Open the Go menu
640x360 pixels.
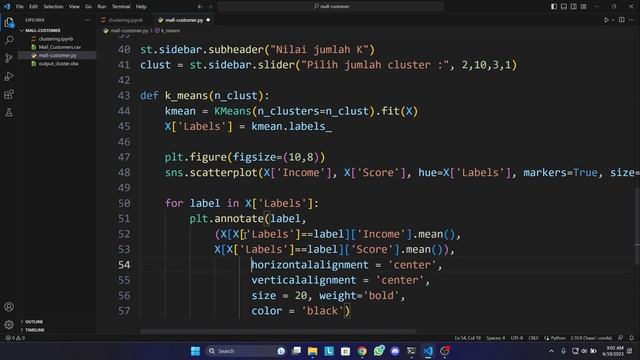tap(89, 7)
